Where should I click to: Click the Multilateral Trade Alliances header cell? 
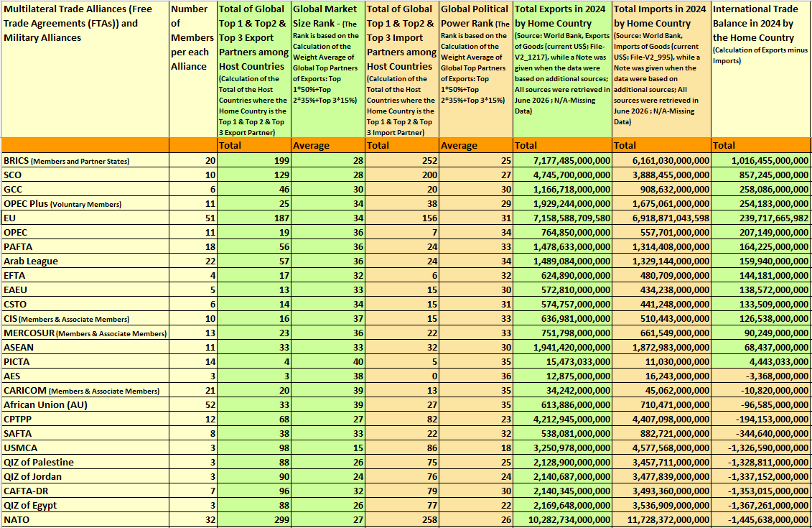(x=85, y=70)
